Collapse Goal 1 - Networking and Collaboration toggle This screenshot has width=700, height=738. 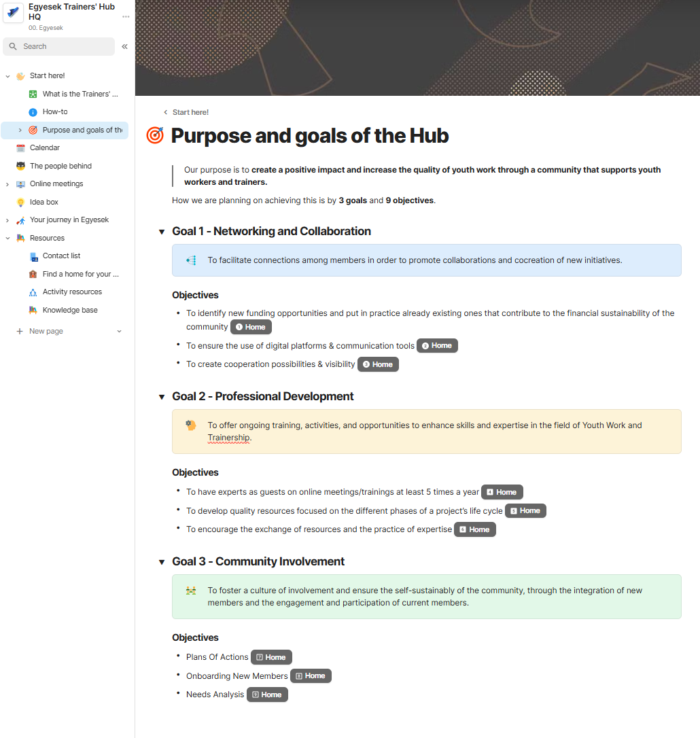[162, 232]
